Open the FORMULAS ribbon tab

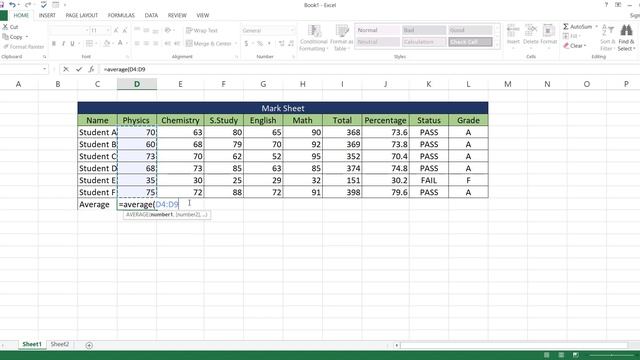click(121, 15)
